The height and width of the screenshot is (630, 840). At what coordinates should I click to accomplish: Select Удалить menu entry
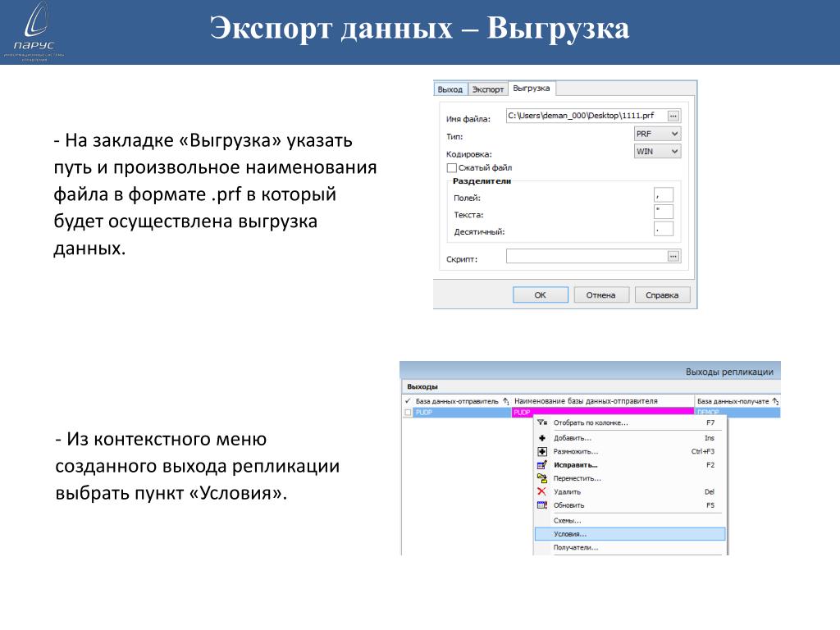coord(630,492)
